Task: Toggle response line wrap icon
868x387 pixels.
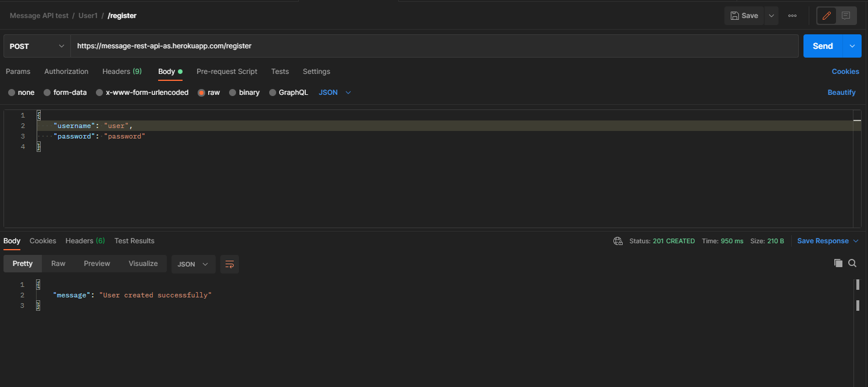Action: 230,264
